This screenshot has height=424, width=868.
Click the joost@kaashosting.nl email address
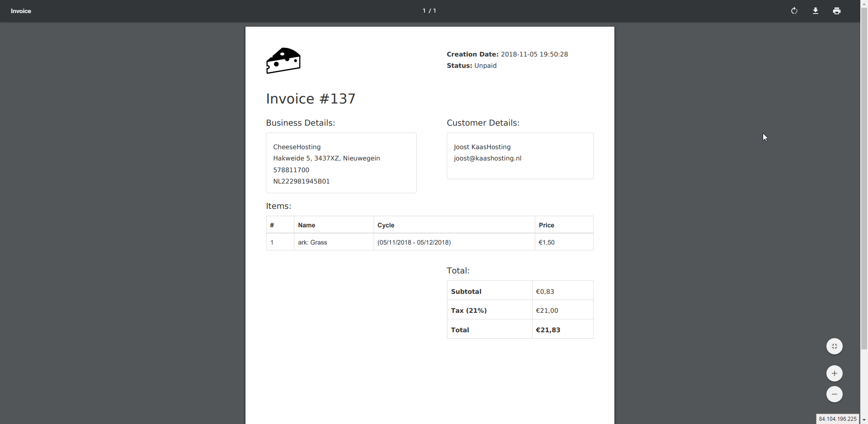pyautogui.click(x=487, y=158)
